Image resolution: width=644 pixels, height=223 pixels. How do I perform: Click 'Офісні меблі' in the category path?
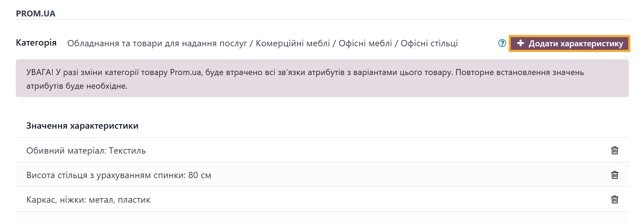coord(365,43)
